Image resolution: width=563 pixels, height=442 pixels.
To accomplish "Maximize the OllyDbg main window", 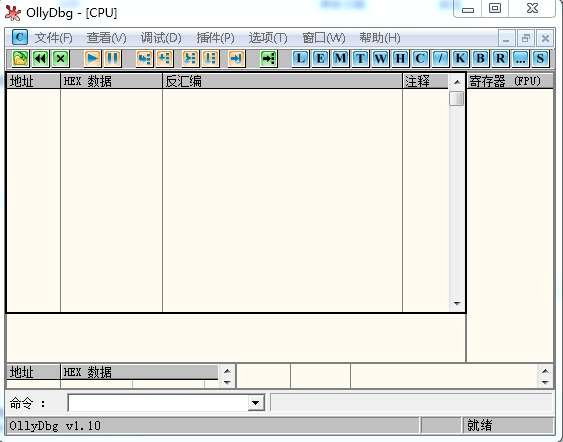I will (495, 8).
